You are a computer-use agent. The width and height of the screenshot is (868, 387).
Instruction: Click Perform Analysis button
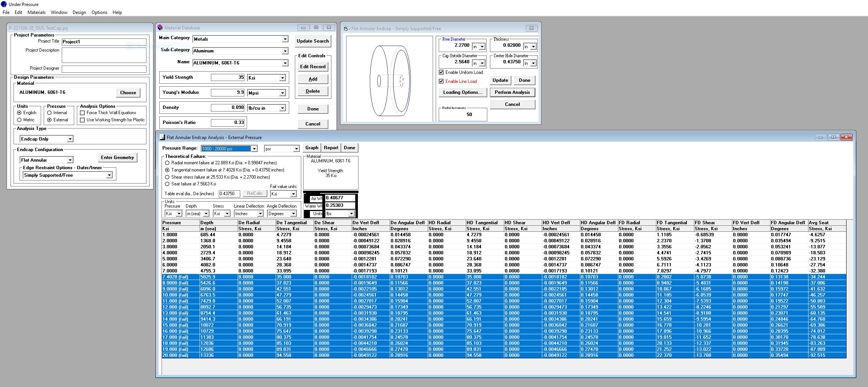click(512, 92)
